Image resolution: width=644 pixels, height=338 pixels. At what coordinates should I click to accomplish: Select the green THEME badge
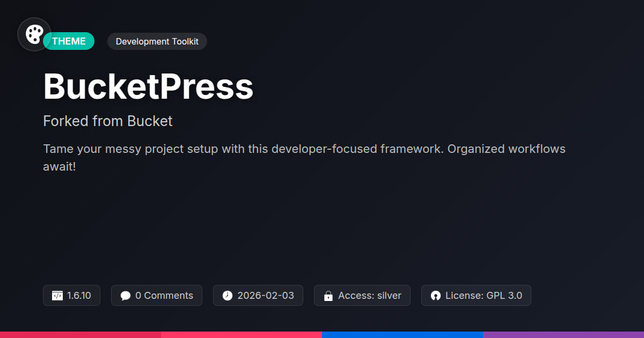(x=70, y=41)
